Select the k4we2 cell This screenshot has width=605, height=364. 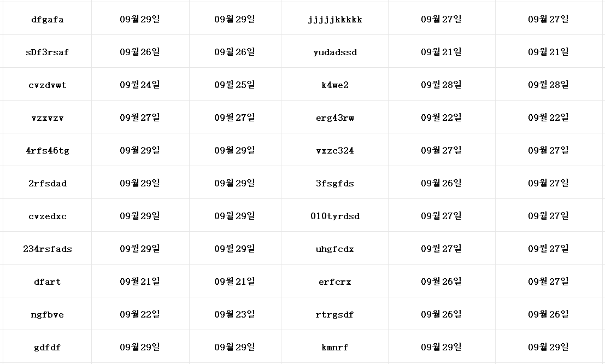click(335, 85)
